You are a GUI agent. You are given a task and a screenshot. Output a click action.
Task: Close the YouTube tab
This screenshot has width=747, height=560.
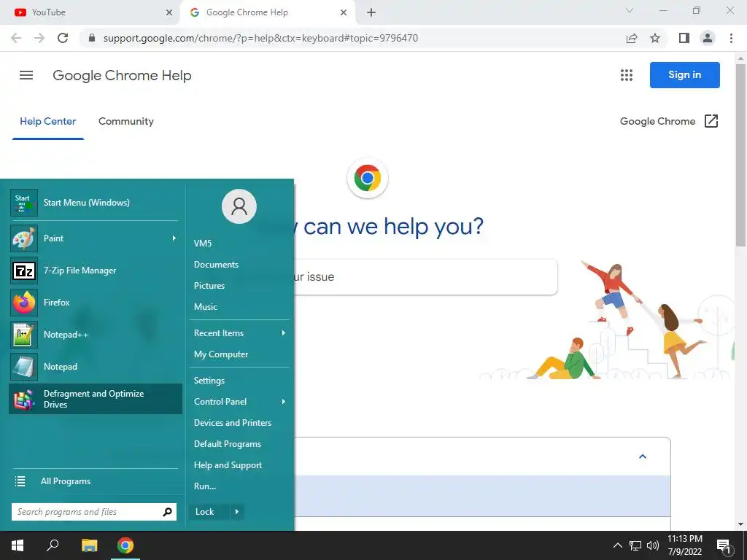coord(169,12)
